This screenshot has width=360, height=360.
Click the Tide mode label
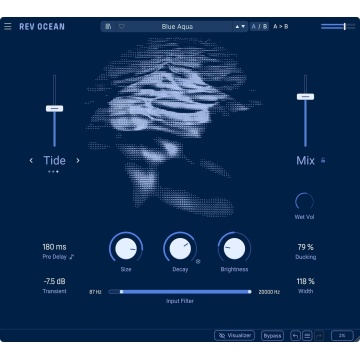tap(54, 160)
